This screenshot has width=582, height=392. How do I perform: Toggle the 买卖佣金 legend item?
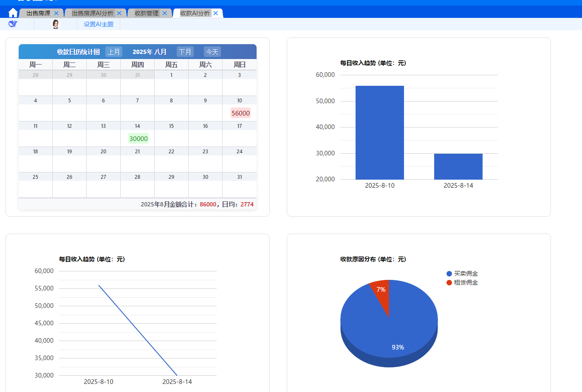(x=463, y=274)
